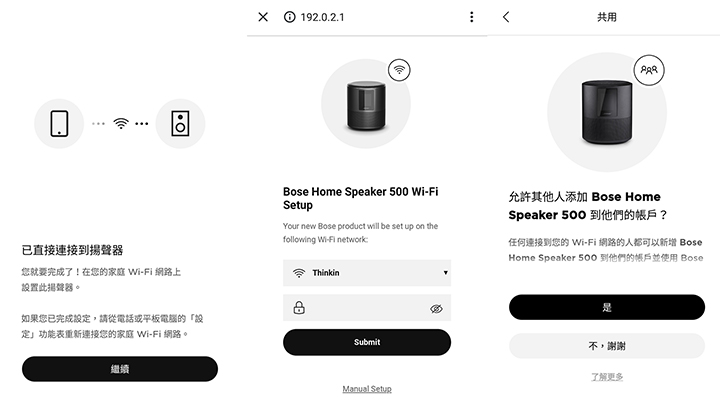Tap the 繼續 continue button
Image resolution: width=720 pixels, height=409 pixels.
pyautogui.click(x=120, y=369)
